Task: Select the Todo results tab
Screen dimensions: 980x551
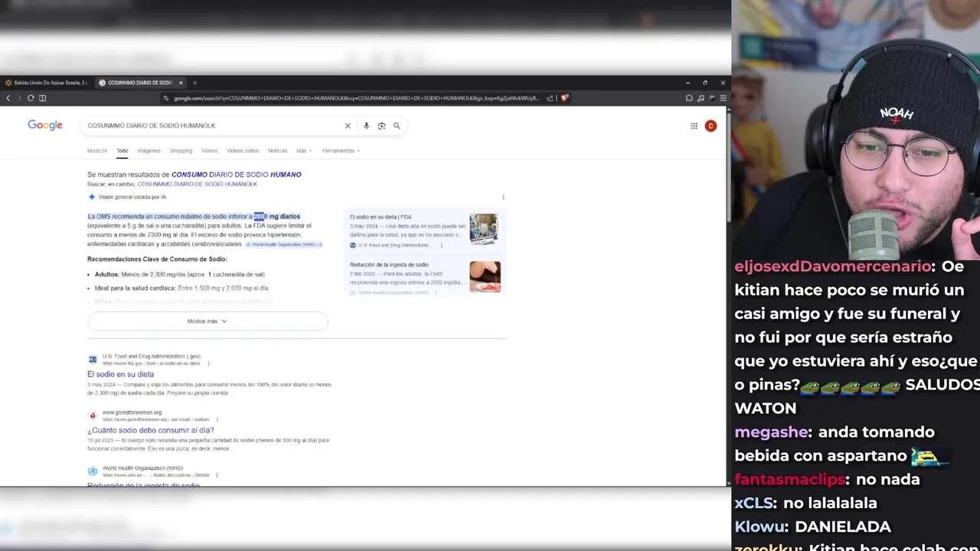Action: coord(122,151)
